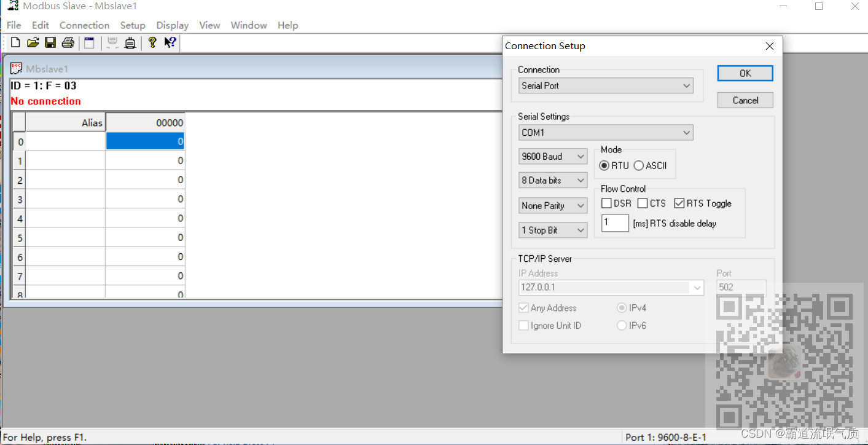The width and height of the screenshot is (868, 445).
Task: Click the RTS disable delay input field
Action: [614, 223]
